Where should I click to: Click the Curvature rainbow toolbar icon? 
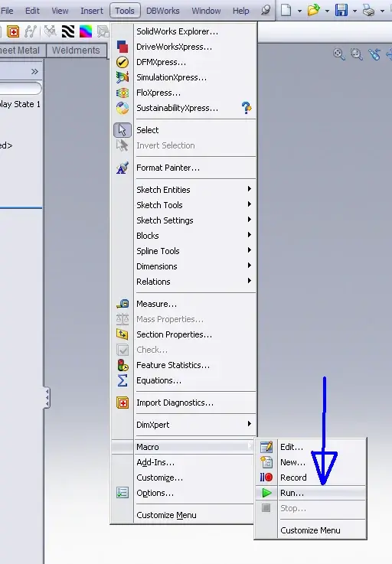click(x=86, y=31)
